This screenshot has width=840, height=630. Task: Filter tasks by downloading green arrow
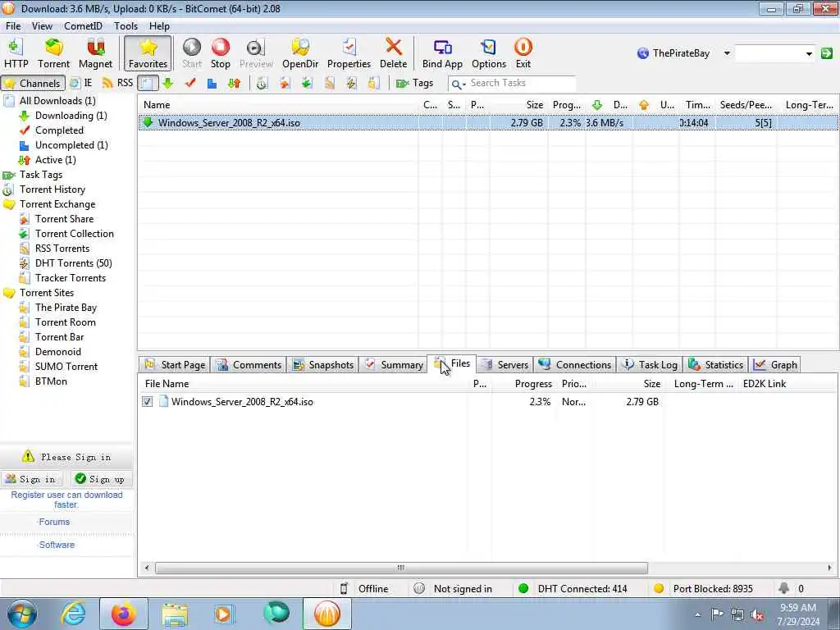[x=168, y=83]
